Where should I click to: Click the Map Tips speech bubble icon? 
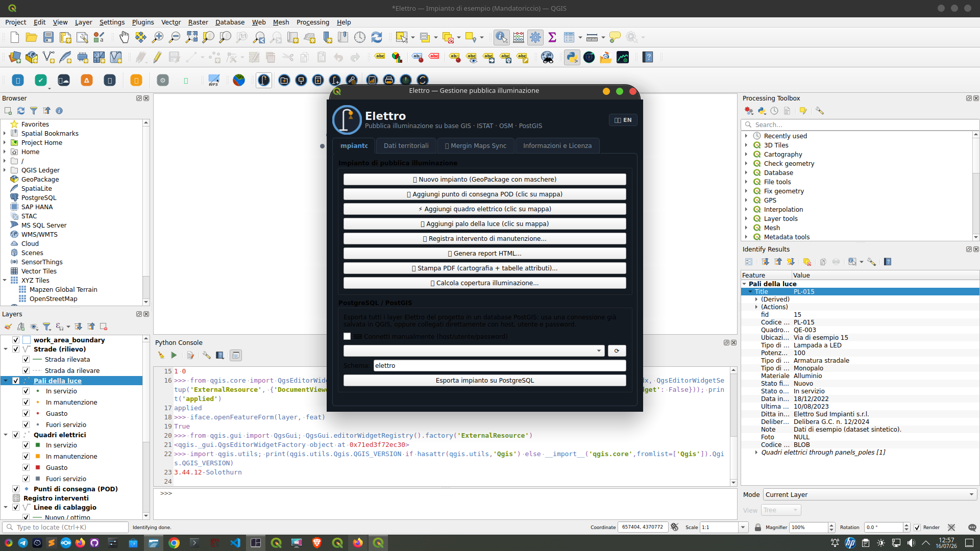pyautogui.click(x=615, y=37)
